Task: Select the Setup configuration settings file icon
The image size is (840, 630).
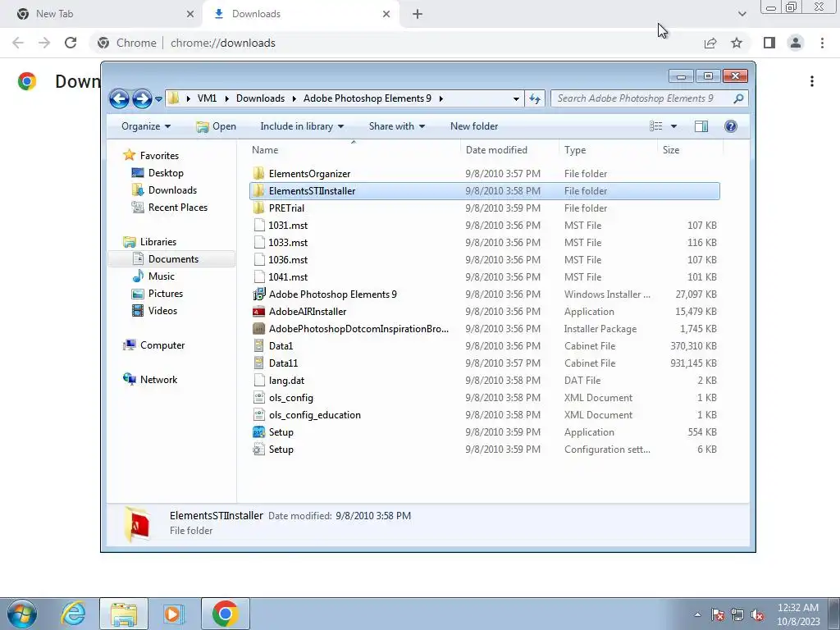Action: point(258,450)
